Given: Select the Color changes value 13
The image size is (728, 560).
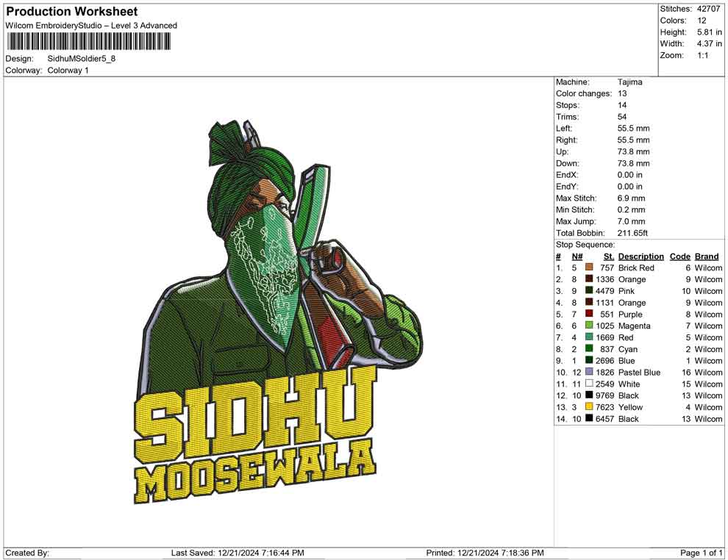Looking at the screenshot, I should tap(622, 93).
